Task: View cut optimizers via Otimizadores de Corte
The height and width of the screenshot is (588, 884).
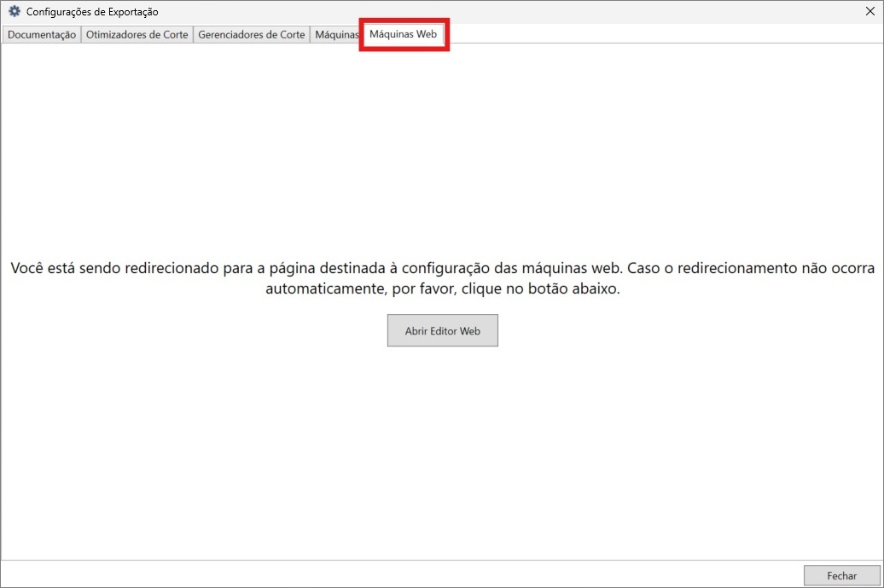Action: (x=137, y=34)
